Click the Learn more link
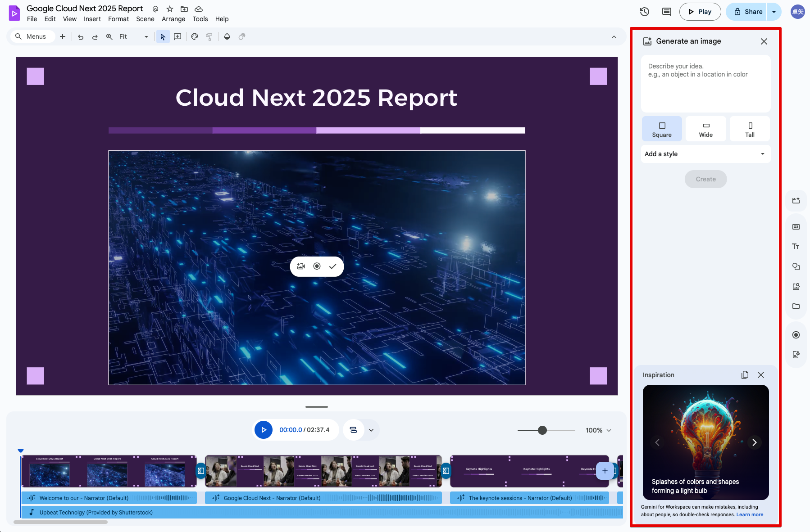The image size is (810, 532). click(x=750, y=514)
